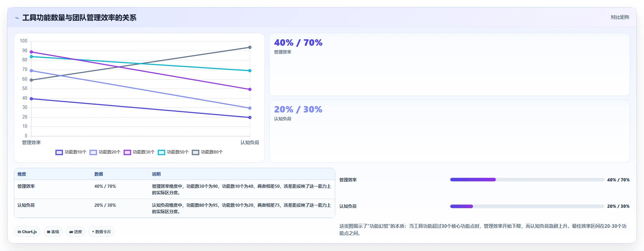Click the 40% / 70% value right of progress bar
Viewport: 644px width, 251px height.
tap(618, 180)
